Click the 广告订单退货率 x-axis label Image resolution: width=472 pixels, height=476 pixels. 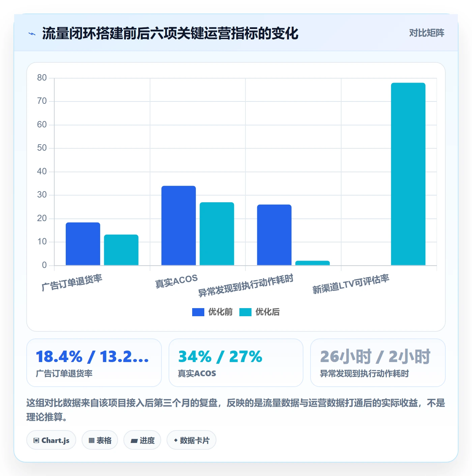pos(72,282)
